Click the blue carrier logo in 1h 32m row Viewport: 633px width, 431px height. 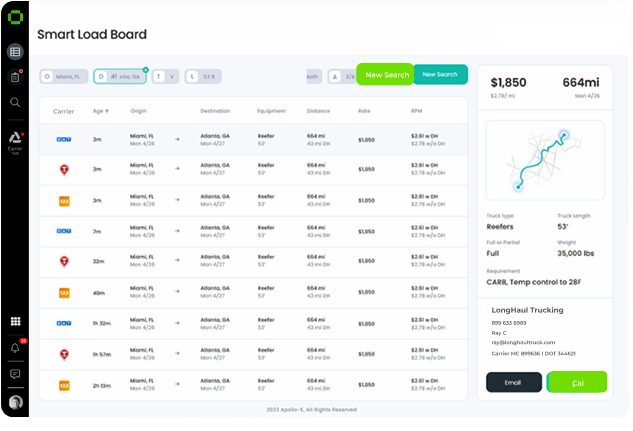tap(64, 323)
